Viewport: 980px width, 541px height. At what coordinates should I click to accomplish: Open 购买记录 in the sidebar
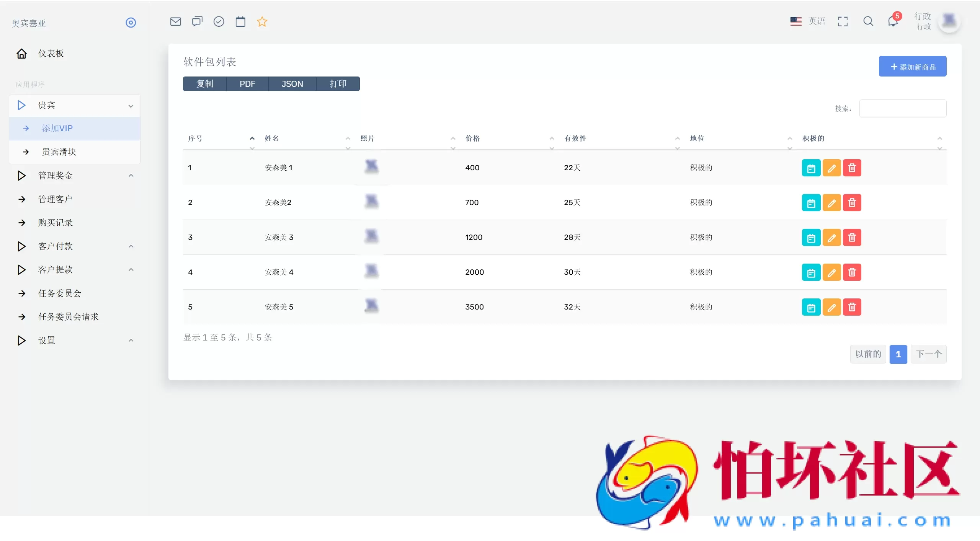[x=56, y=223]
